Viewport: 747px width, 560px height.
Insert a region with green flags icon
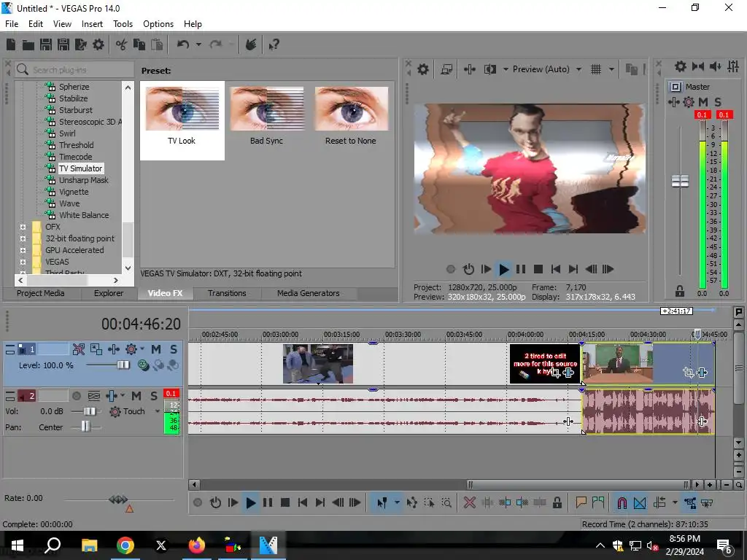pos(598,502)
